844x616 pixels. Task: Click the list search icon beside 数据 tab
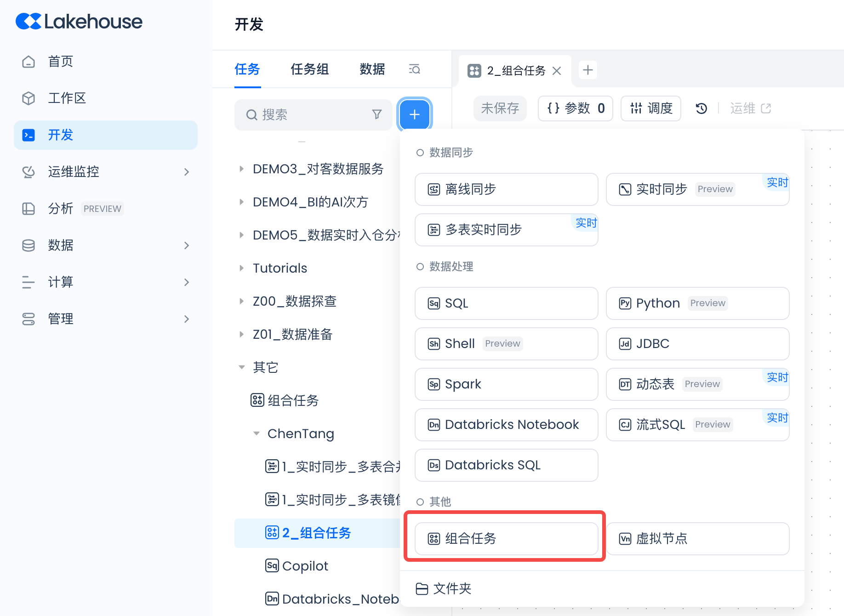pyautogui.click(x=414, y=69)
